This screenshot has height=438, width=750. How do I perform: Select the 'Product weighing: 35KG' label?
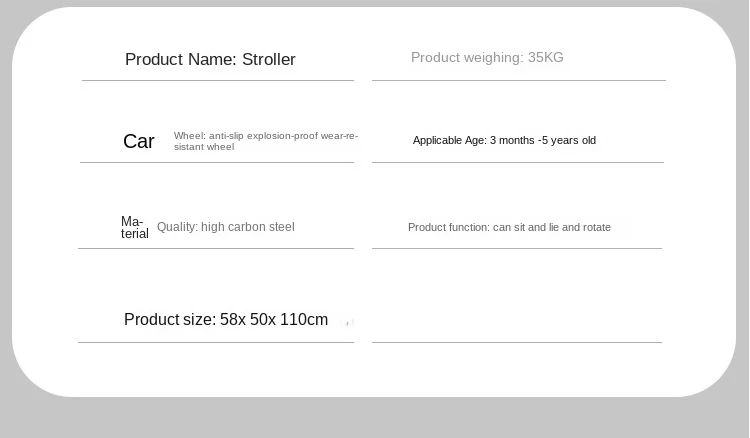point(487,57)
